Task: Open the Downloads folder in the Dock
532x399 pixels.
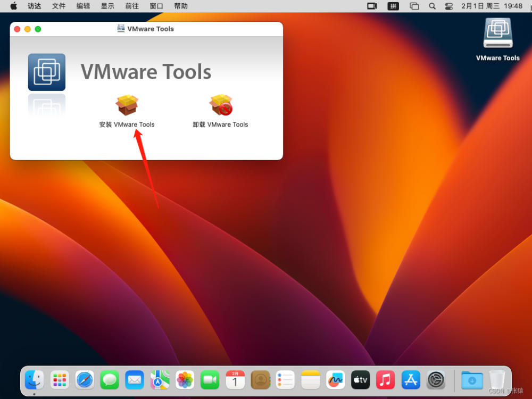Action: (472, 380)
